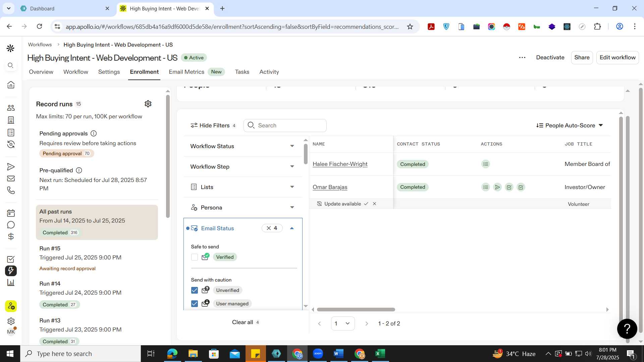Open Tasks checkbox icon in sidebar

coord(11,259)
